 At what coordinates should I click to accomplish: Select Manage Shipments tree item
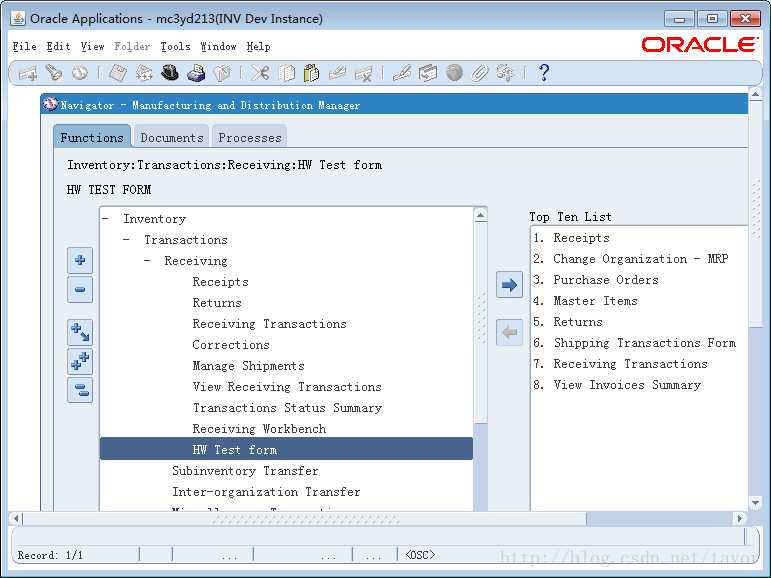click(x=248, y=366)
